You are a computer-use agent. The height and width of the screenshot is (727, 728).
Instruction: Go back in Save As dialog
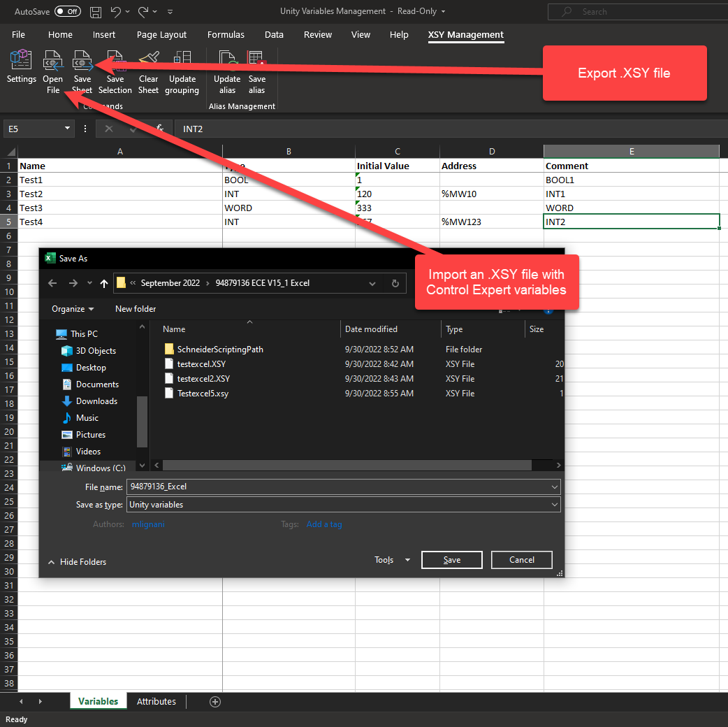[52, 283]
